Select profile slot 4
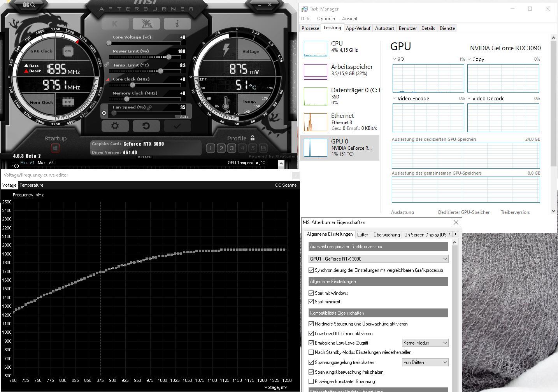The width and height of the screenshot is (558, 392). point(242,148)
